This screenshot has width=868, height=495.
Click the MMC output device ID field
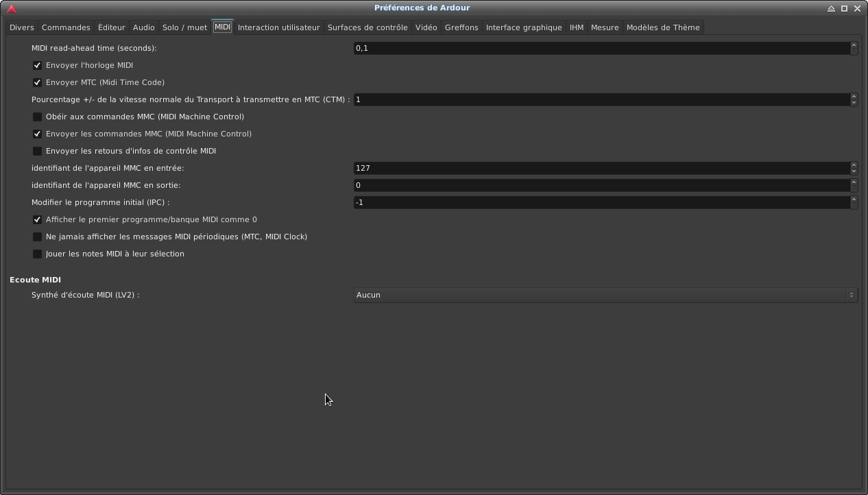coord(601,185)
